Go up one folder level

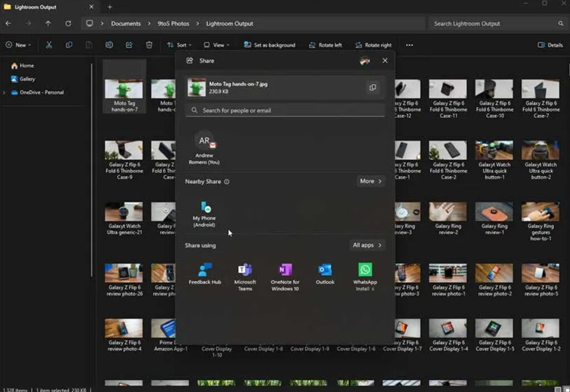click(48, 23)
